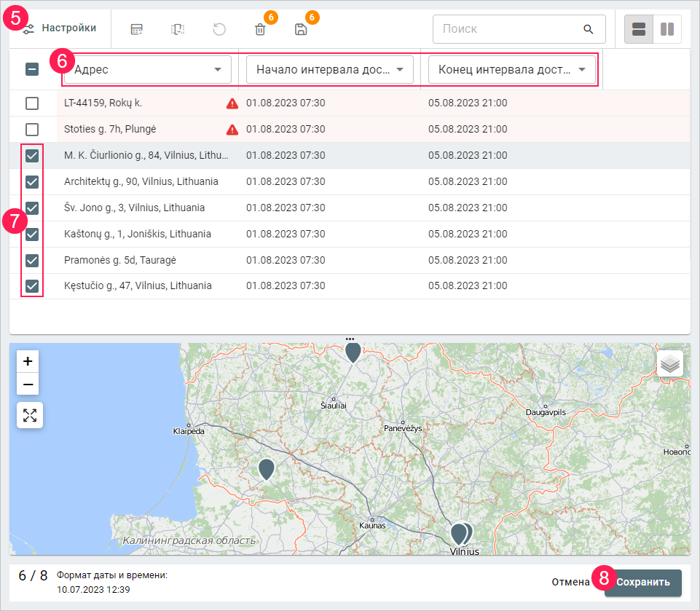Click the undo arrow icon
This screenshot has height=611, width=700.
(219, 30)
